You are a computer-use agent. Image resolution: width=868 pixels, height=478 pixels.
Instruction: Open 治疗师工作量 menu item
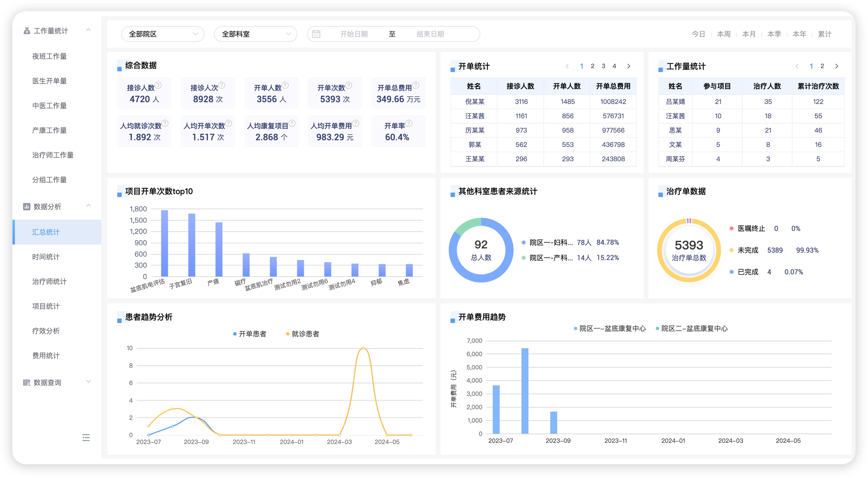(x=53, y=155)
